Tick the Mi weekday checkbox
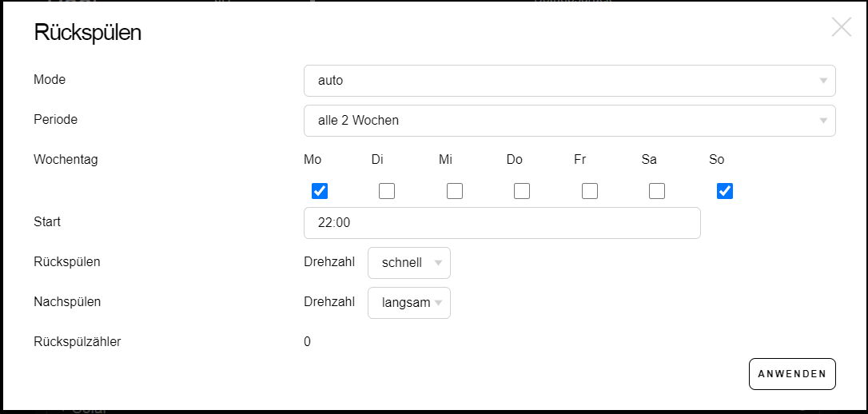This screenshot has width=868, height=414. (x=455, y=191)
